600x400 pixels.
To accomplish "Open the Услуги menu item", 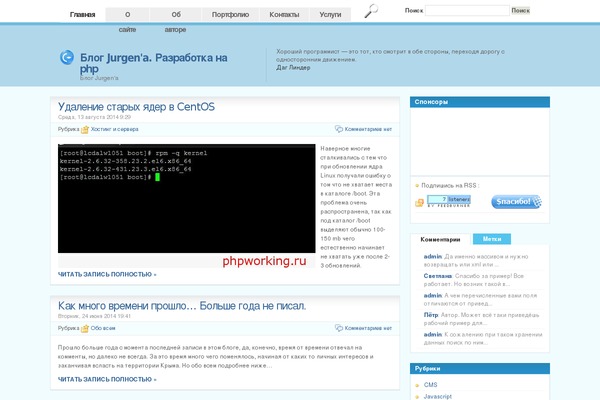I will (330, 15).
